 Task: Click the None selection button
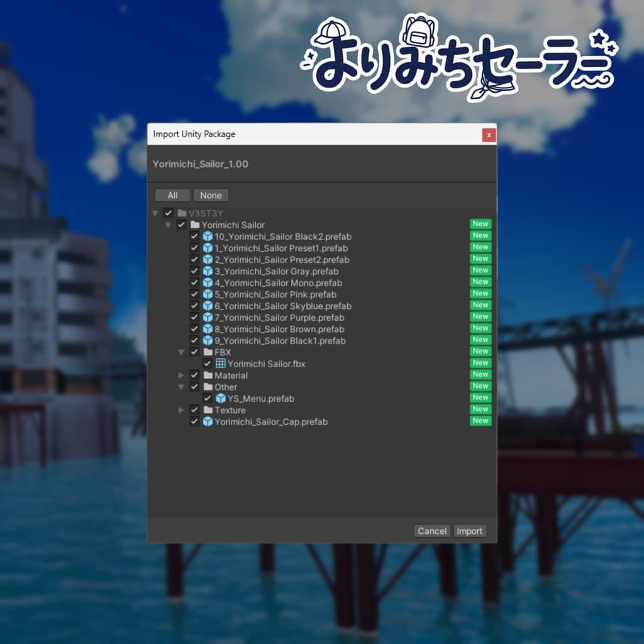[211, 195]
